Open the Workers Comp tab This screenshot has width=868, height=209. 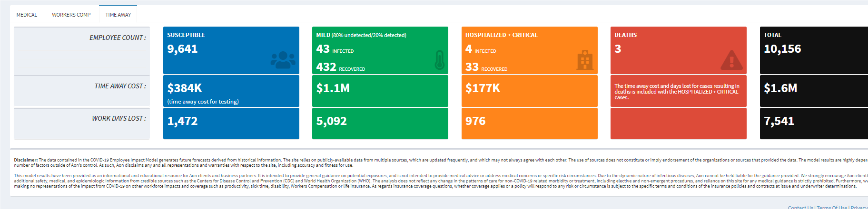(x=71, y=15)
